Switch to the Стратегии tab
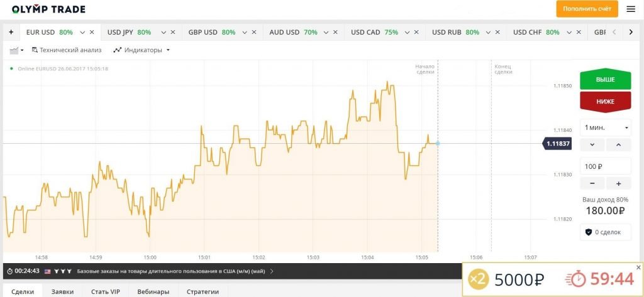Image resolution: width=644 pixels, height=297 pixels. click(203, 291)
